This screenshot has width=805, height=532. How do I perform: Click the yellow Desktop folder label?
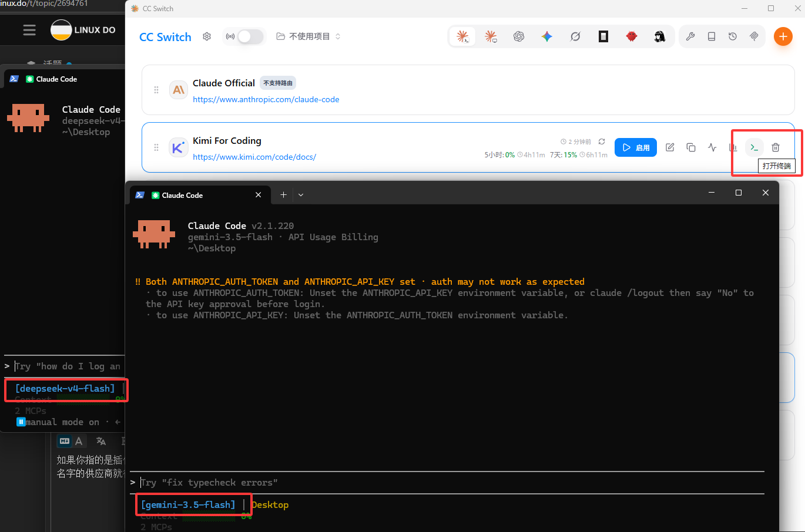(270, 505)
